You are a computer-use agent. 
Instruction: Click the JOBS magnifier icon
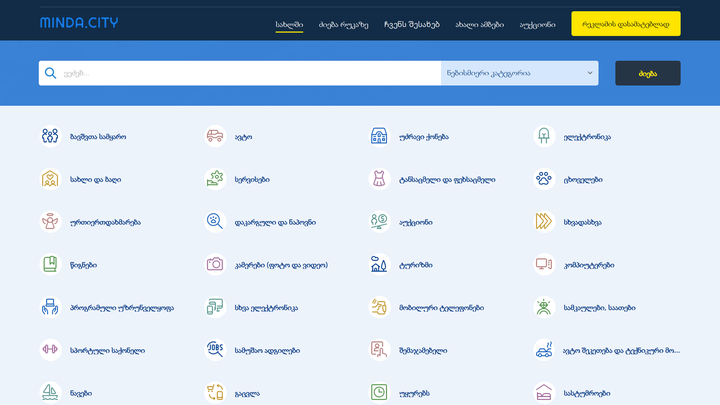coord(215,350)
